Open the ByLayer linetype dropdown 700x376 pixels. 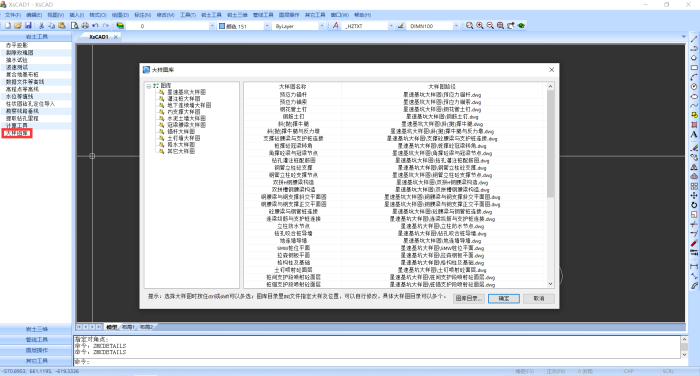(x=298, y=26)
